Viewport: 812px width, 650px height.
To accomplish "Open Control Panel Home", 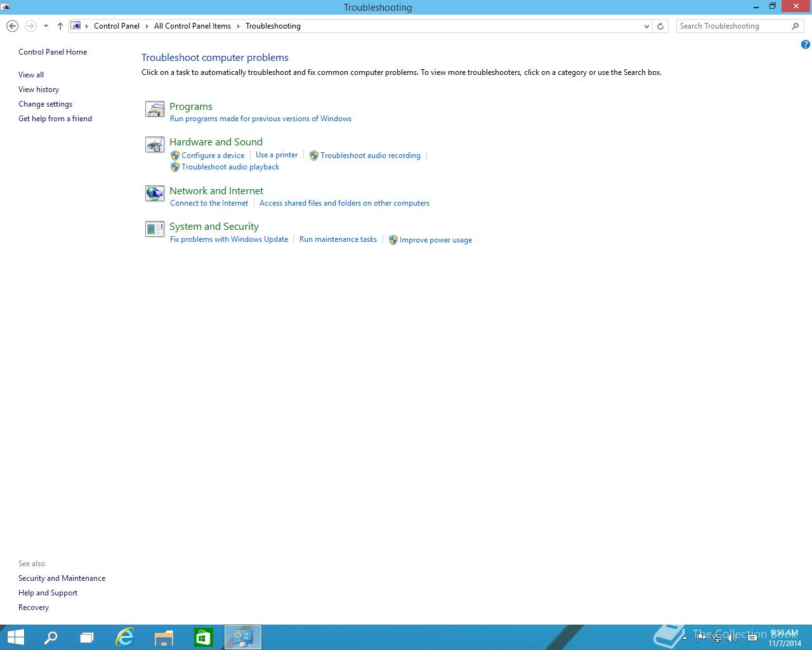I will coord(53,52).
